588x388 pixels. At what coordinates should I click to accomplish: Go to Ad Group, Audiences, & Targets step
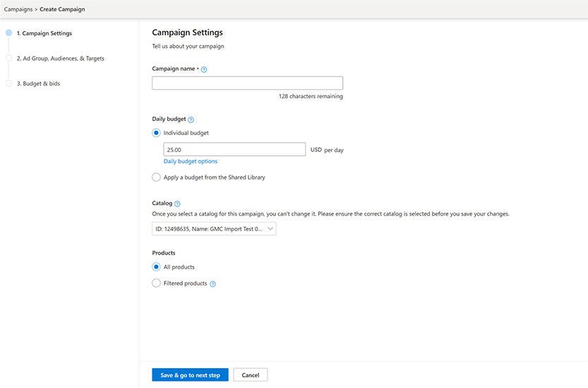(x=60, y=59)
